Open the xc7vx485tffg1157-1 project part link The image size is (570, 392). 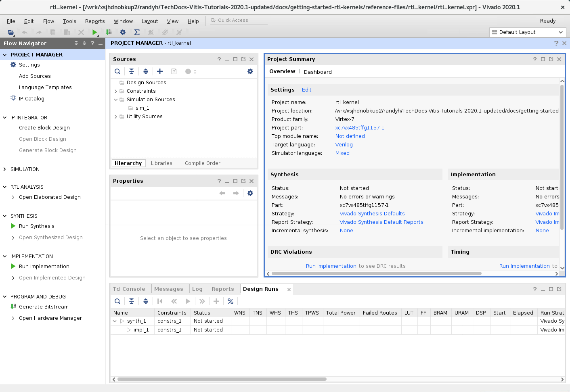click(x=360, y=127)
